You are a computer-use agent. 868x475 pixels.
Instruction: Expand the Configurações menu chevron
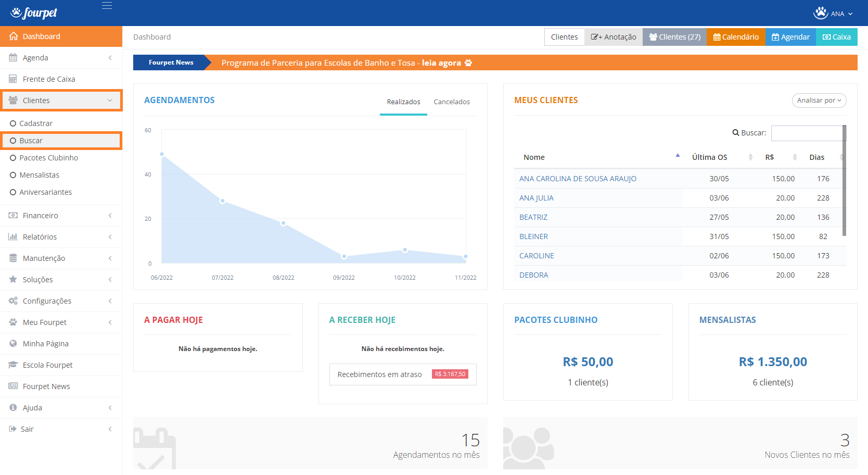[x=110, y=301]
